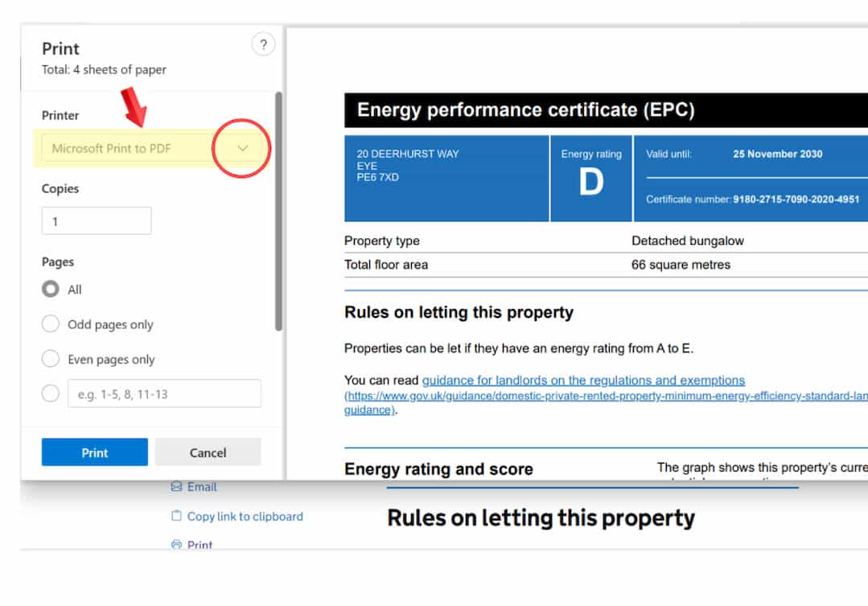
Task: Choose the Even pages only option
Action: 51,359
